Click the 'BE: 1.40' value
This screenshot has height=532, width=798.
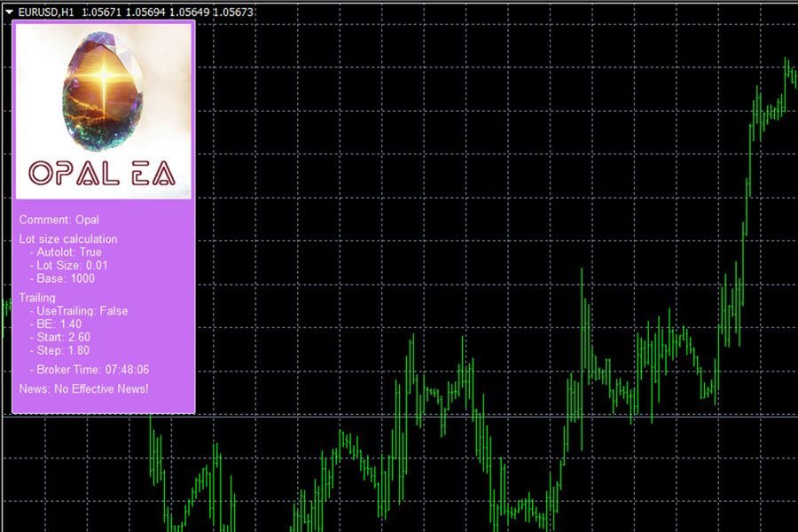tap(56, 324)
